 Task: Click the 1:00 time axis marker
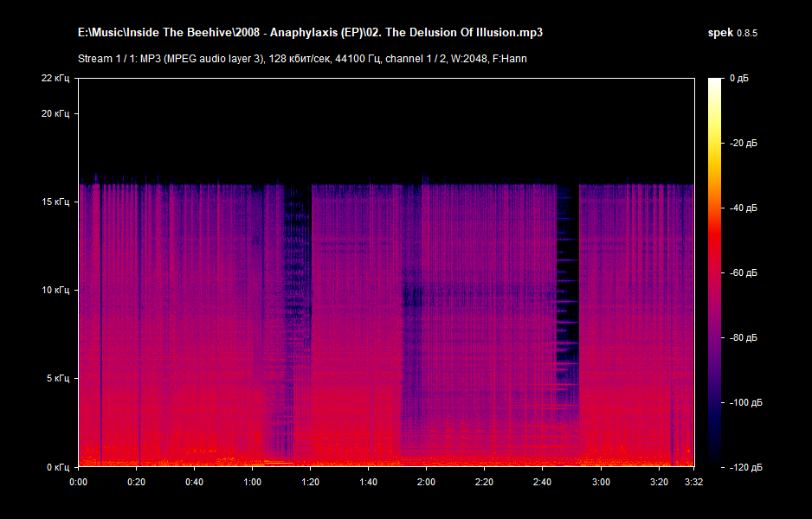(x=252, y=481)
